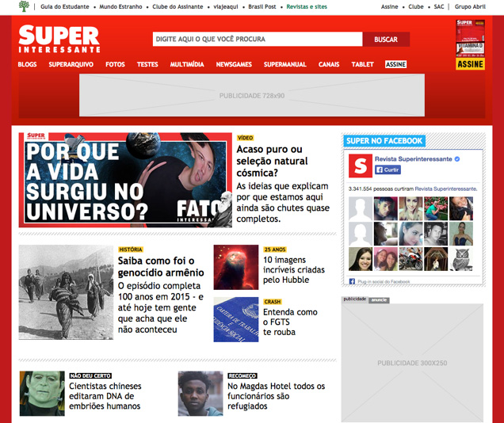Open the Hubble nebula thumbnail
The width and height of the screenshot is (504, 423).
236,267
